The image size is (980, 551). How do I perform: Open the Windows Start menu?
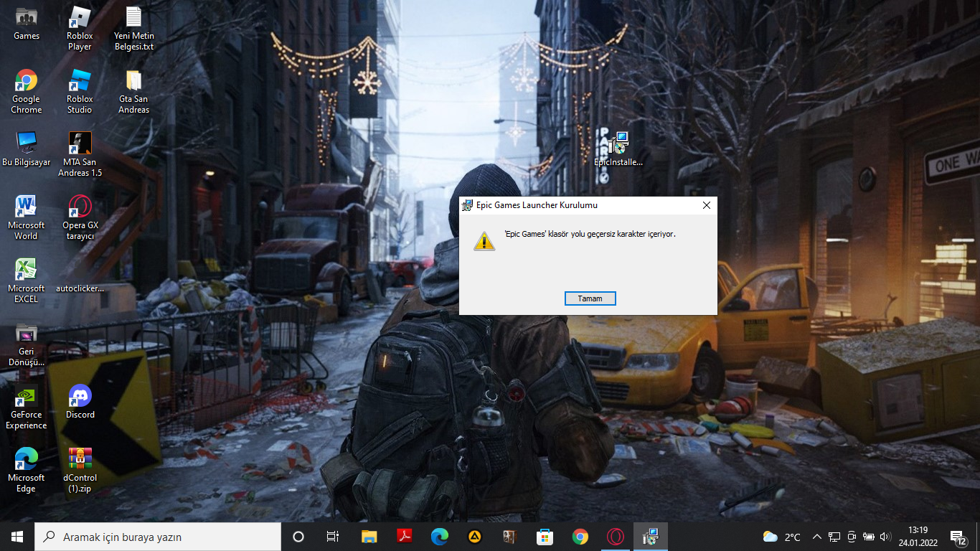pyautogui.click(x=17, y=537)
